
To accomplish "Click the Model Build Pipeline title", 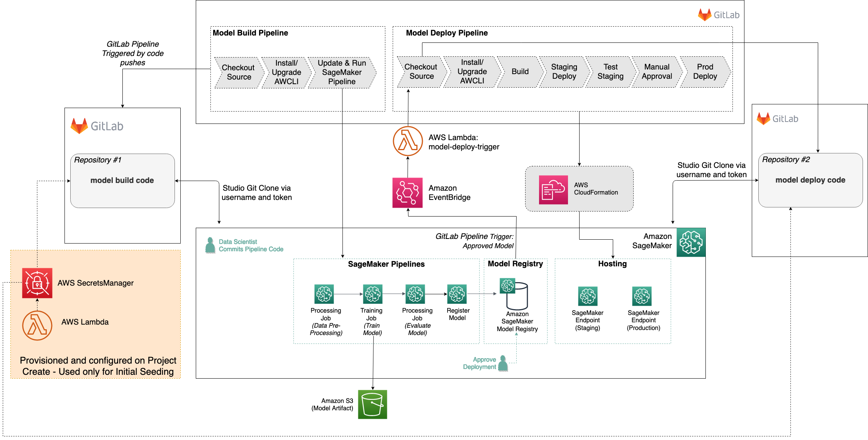I will (x=250, y=33).
